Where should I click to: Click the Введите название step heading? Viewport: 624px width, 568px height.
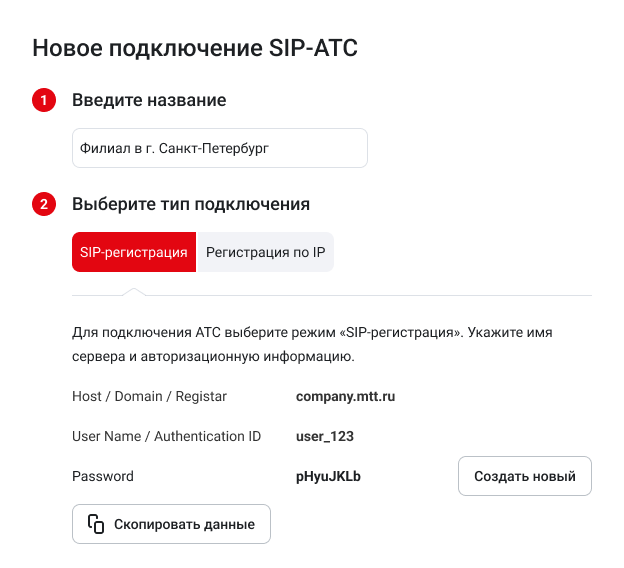pos(149,100)
